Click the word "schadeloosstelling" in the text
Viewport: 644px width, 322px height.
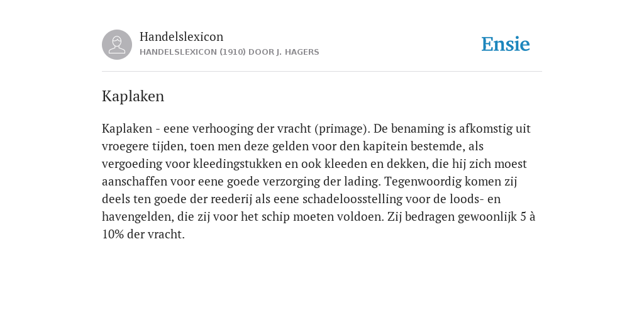pos(352,199)
